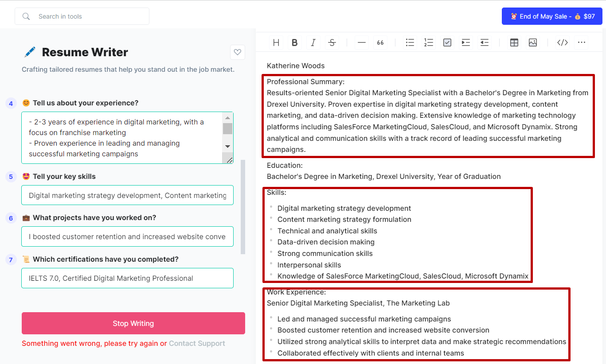Image resolution: width=606 pixels, height=364 pixels.
Task: Favorite the Resume Writer tool with heart
Action: click(238, 52)
